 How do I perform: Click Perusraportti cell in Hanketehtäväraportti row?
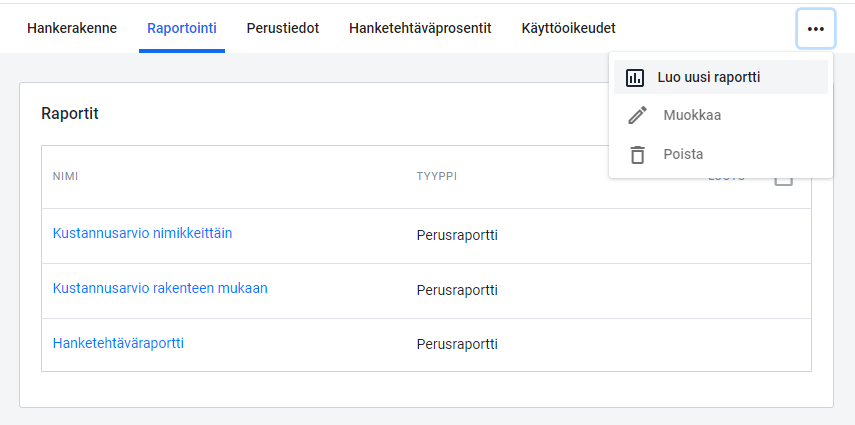coord(457,344)
